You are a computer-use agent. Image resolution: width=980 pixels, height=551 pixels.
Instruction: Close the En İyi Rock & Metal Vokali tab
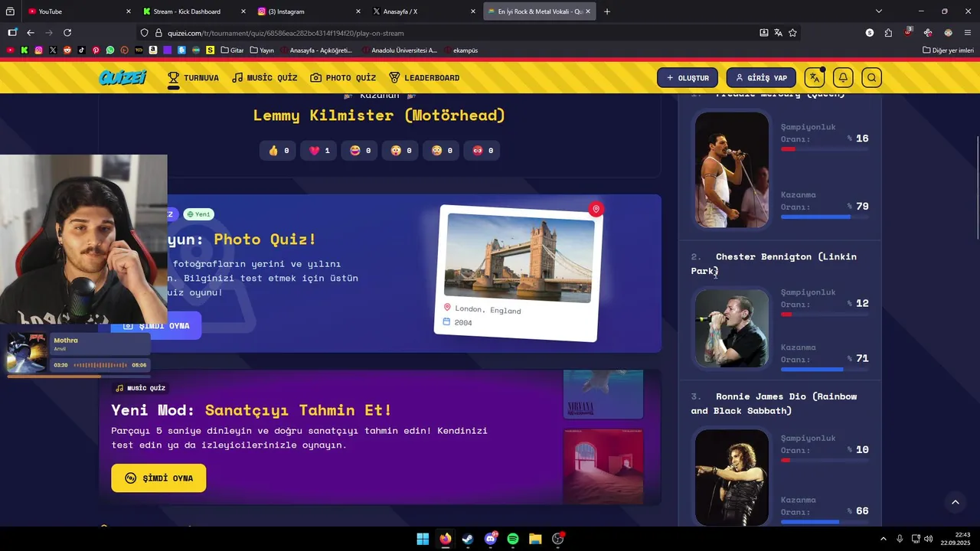tap(588, 11)
